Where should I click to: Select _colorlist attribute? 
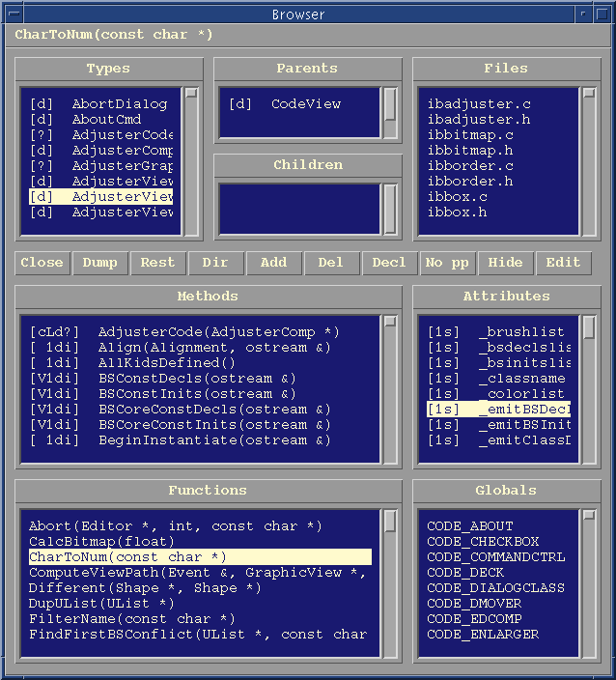(x=498, y=394)
